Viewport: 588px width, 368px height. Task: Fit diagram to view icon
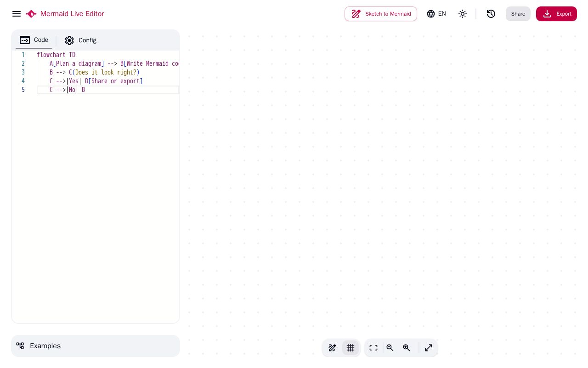pyautogui.click(x=373, y=348)
